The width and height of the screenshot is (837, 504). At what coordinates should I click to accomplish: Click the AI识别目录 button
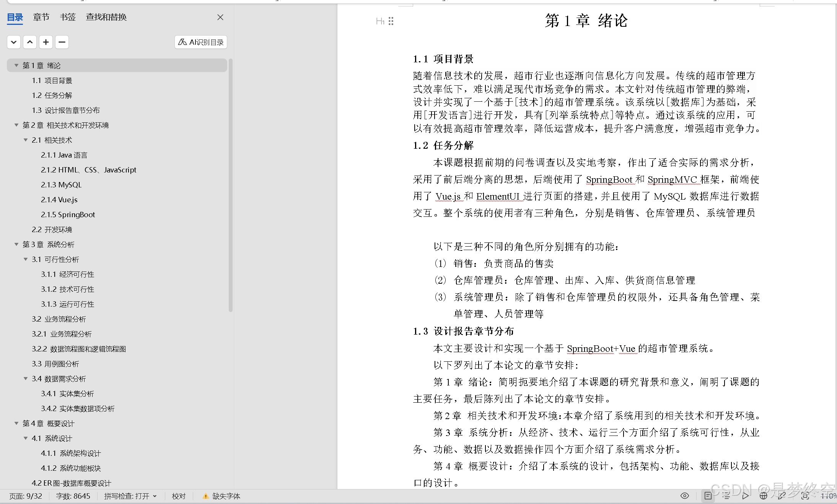(x=201, y=42)
